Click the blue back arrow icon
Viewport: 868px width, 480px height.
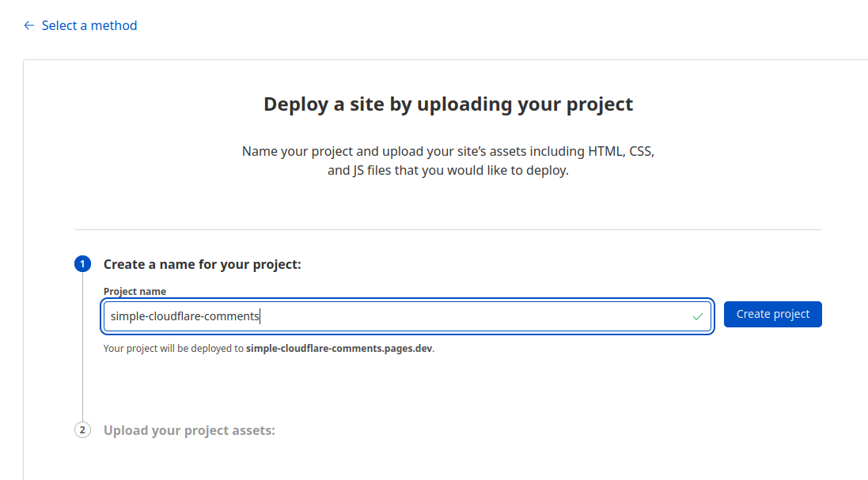click(x=28, y=25)
